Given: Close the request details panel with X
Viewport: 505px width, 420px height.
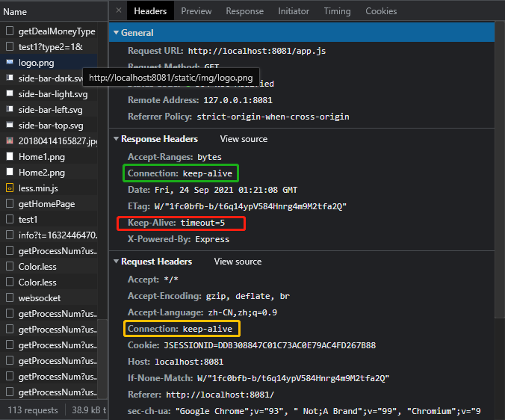Looking at the screenshot, I should pos(119,10).
